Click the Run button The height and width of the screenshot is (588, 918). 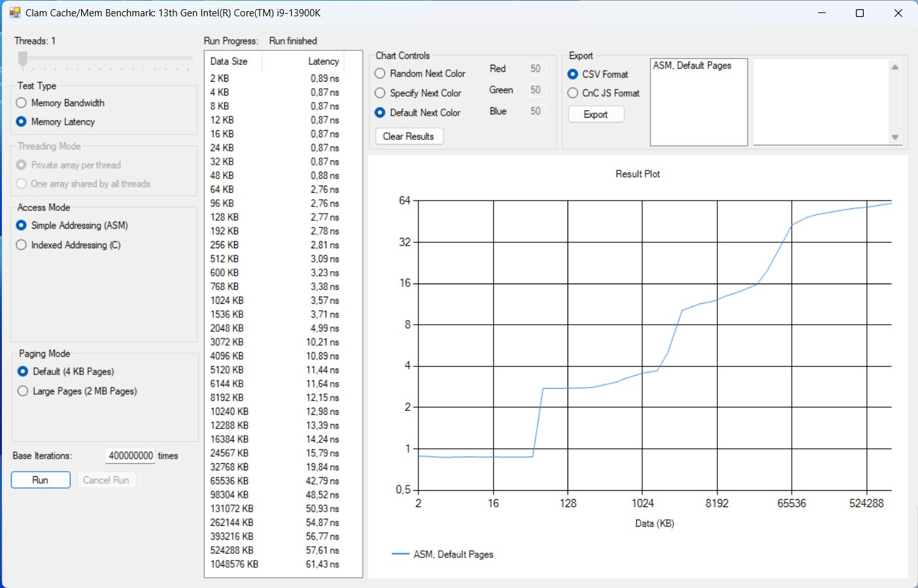41,480
